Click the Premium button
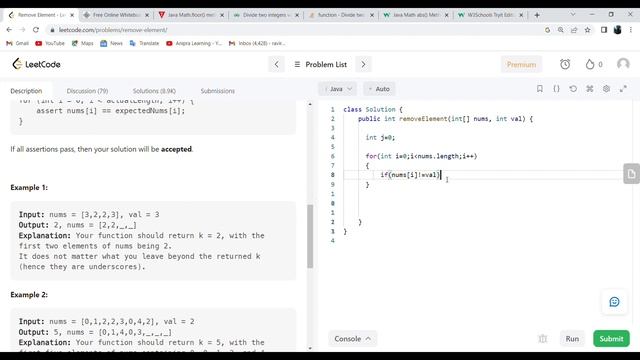Viewport: 640px width, 360px height. click(521, 64)
